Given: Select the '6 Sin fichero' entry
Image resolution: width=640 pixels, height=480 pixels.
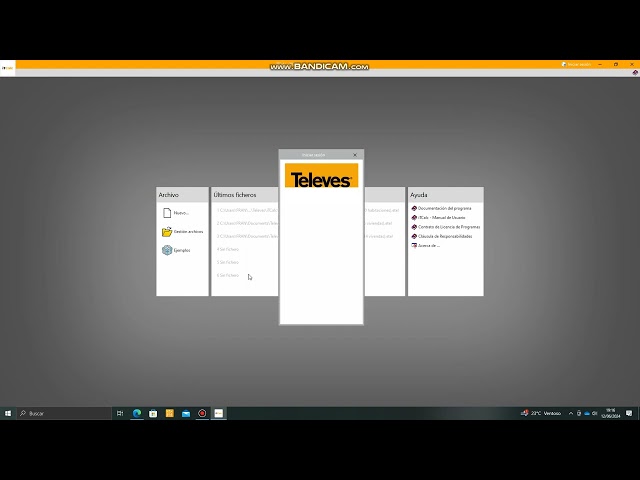Looking at the screenshot, I should [x=228, y=276].
